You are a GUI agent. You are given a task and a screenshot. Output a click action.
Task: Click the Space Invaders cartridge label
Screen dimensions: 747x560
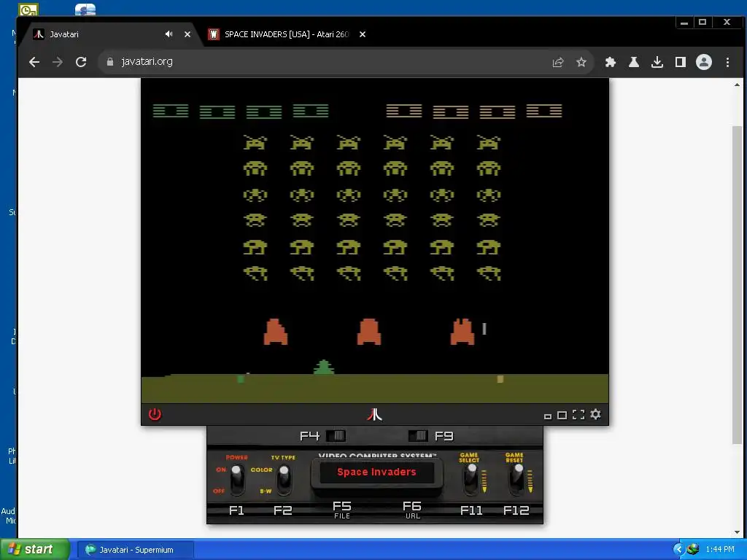click(376, 472)
